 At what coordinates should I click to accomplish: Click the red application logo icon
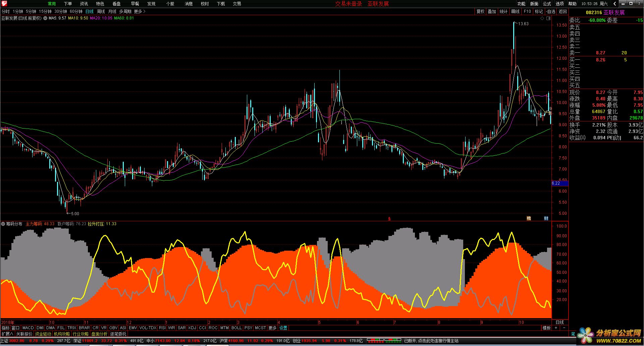pos(4,4)
